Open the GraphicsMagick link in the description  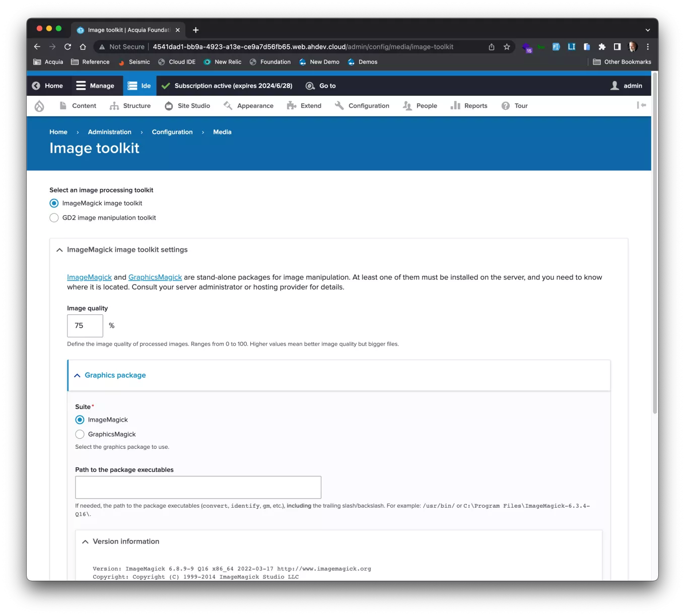point(155,277)
